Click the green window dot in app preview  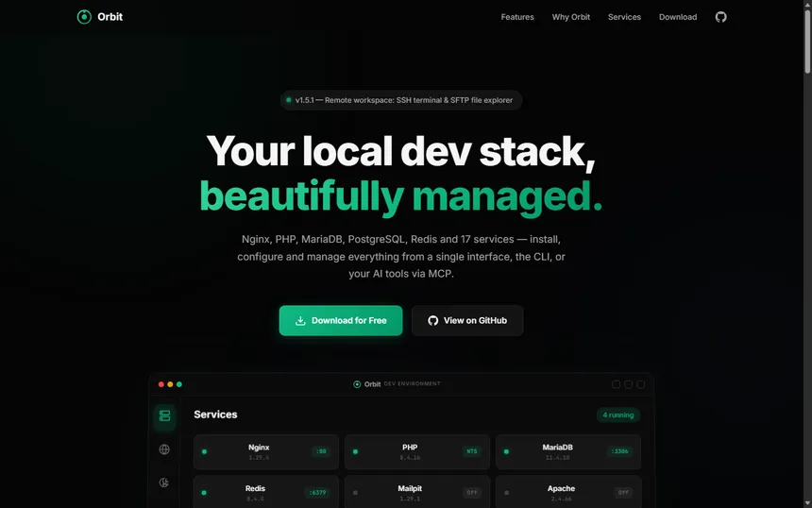[x=179, y=384]
